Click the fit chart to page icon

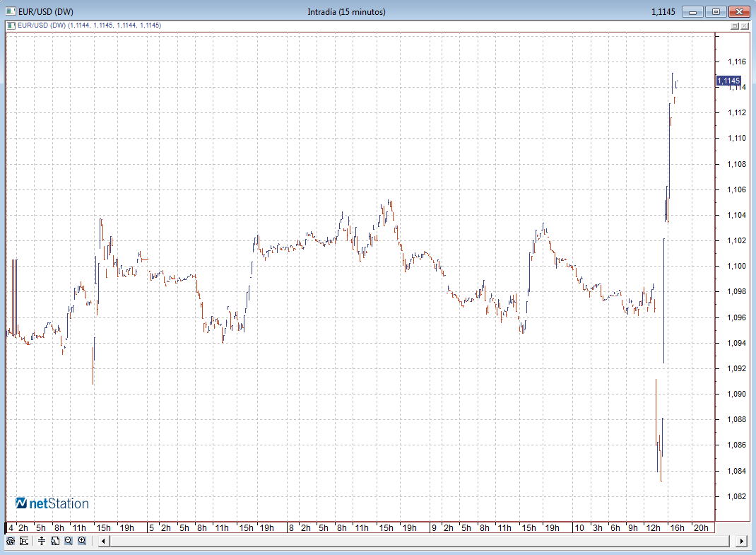pyautogui.click(x=55, y=541)
